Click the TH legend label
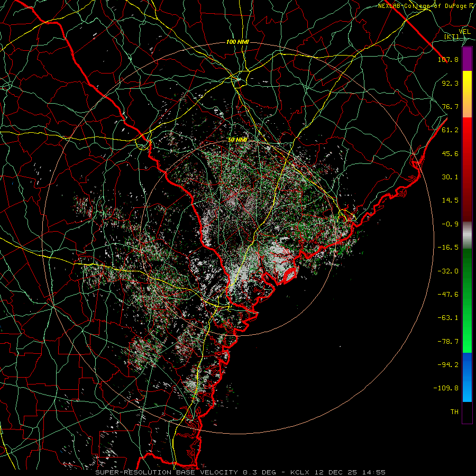 click(x=454, y=412)
